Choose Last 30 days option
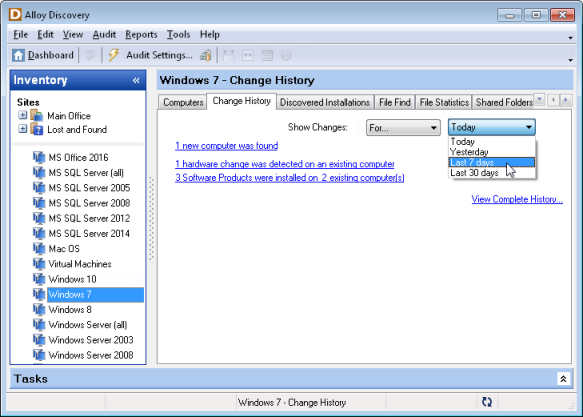583x417 pixels. click(x=492, y=173)
